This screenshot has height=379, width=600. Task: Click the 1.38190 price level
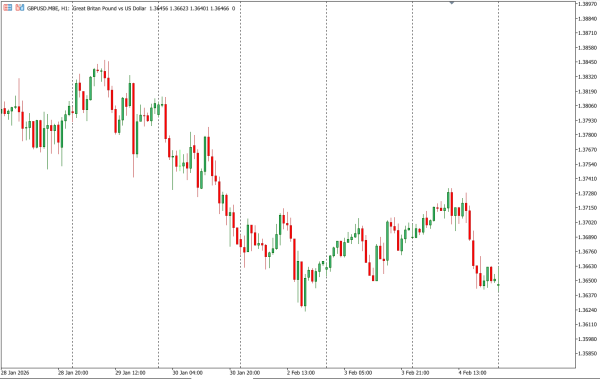(x=588, y=91)
